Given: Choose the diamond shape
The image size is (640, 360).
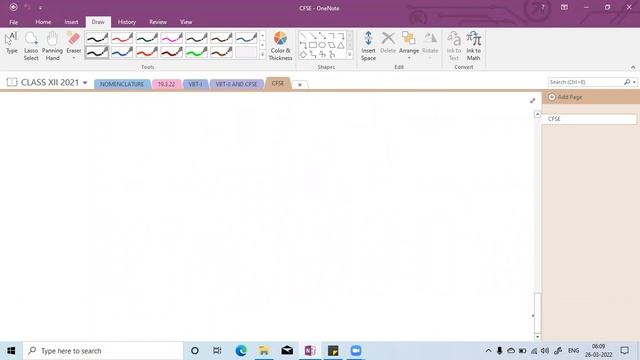Looking at the screenshot, I should 303,54.
